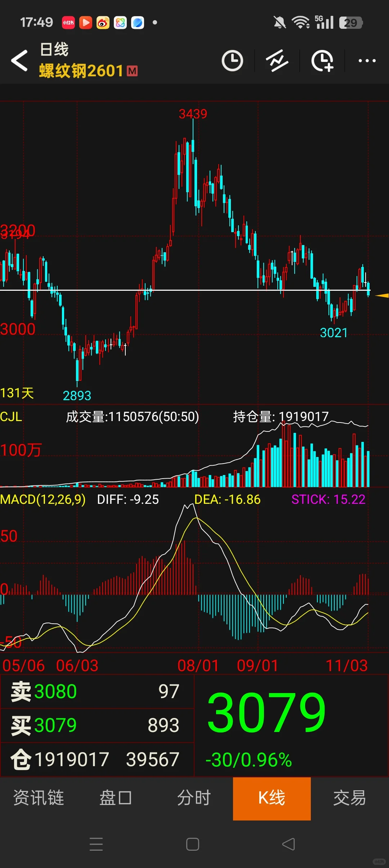Tap the 100万 volume axis label
Image resolution: width=389 pixels, height=868 pixels.
click(x=21, y=450)
